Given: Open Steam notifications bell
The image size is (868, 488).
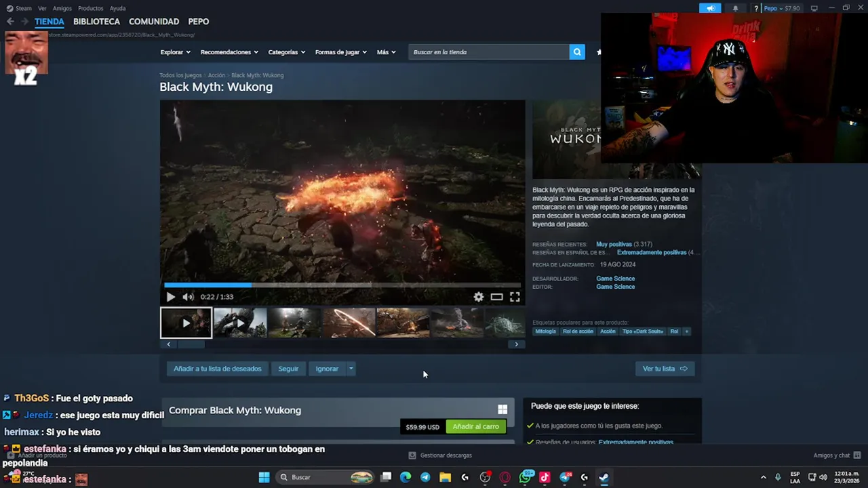Looking at the screenshot, I should point(736,8).
